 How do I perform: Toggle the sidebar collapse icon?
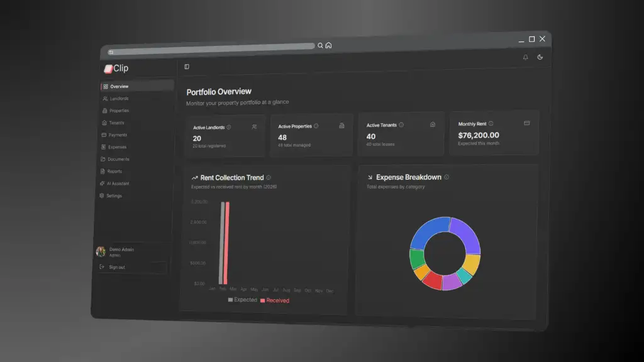(x=187, y=67)
